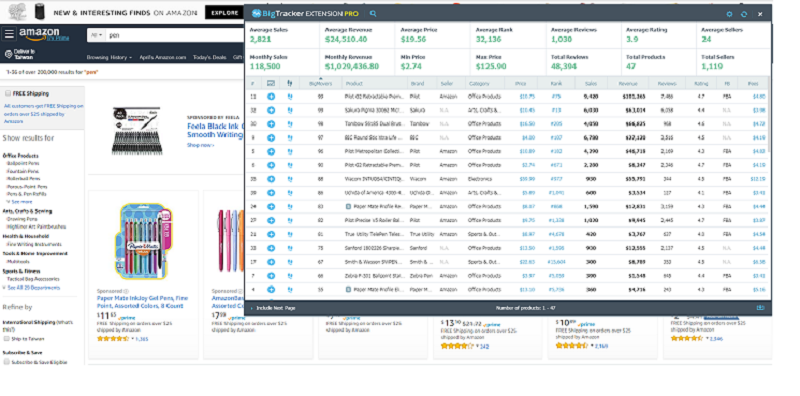Open the All departments search dropdown
800x396 pixels.
point(96,35)
